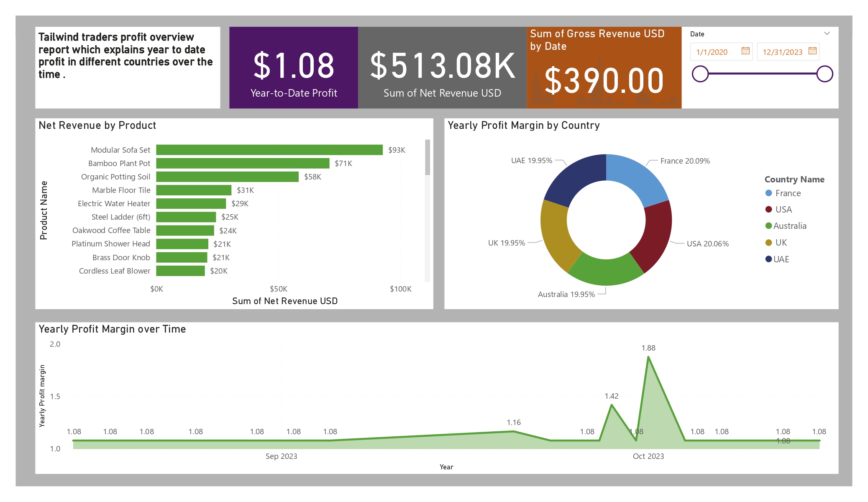Select France in the Country Name legend
This screenshot has width=868, height=502.
783,193
